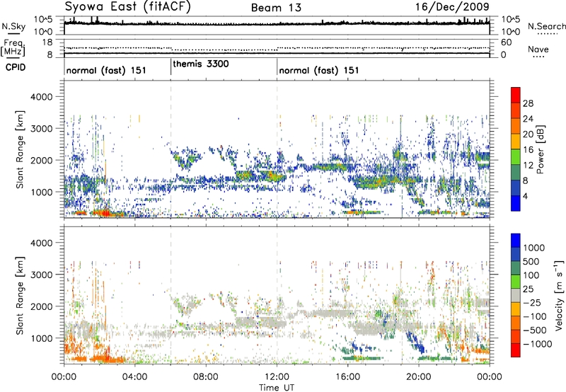Click the '28' tick on Power colorbar

[528, 103]
